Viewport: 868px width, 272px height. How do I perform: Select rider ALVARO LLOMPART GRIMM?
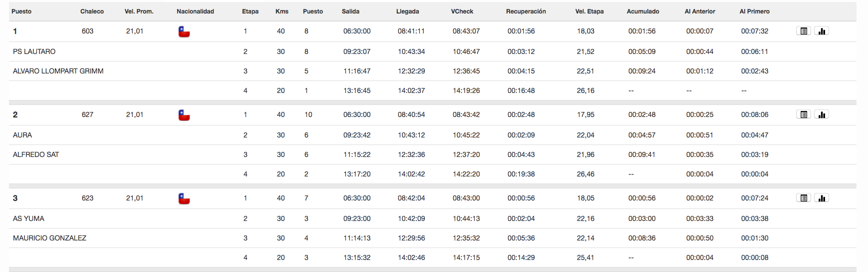pyautogui.click(x=58, y=71)
